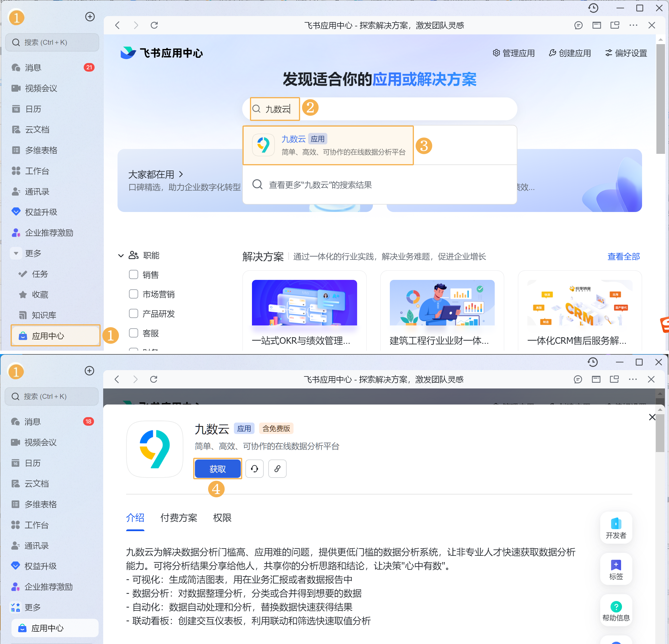Open 视频会议 in top window sidebar

[x=52, y=88]
